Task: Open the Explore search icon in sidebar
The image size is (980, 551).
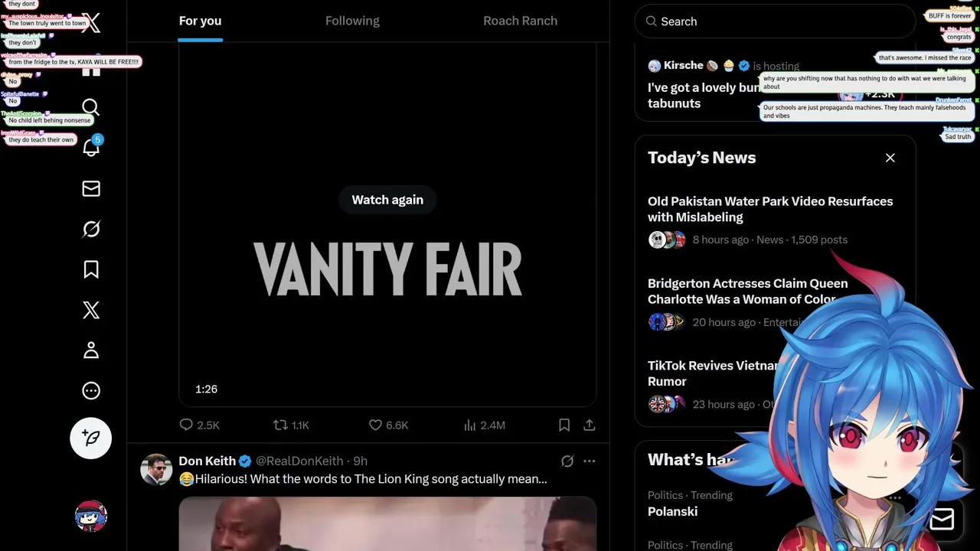Action: click(x=91, y=107)
